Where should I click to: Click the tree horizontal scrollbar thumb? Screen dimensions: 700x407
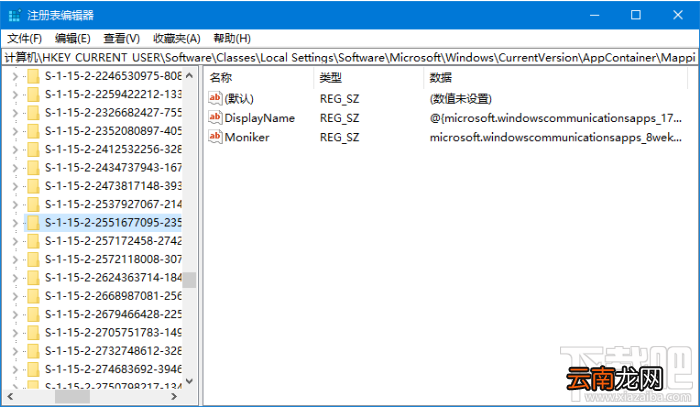click(72, 396)
